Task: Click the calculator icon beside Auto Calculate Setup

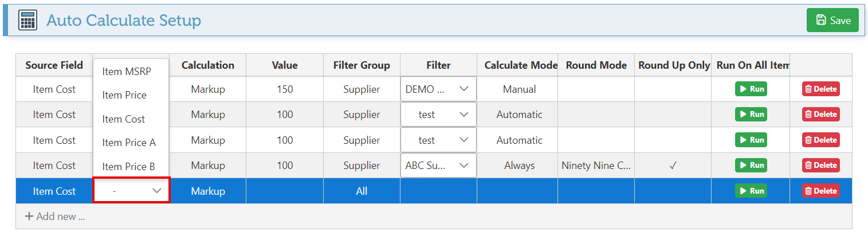Action: click(x=28, y=20)
